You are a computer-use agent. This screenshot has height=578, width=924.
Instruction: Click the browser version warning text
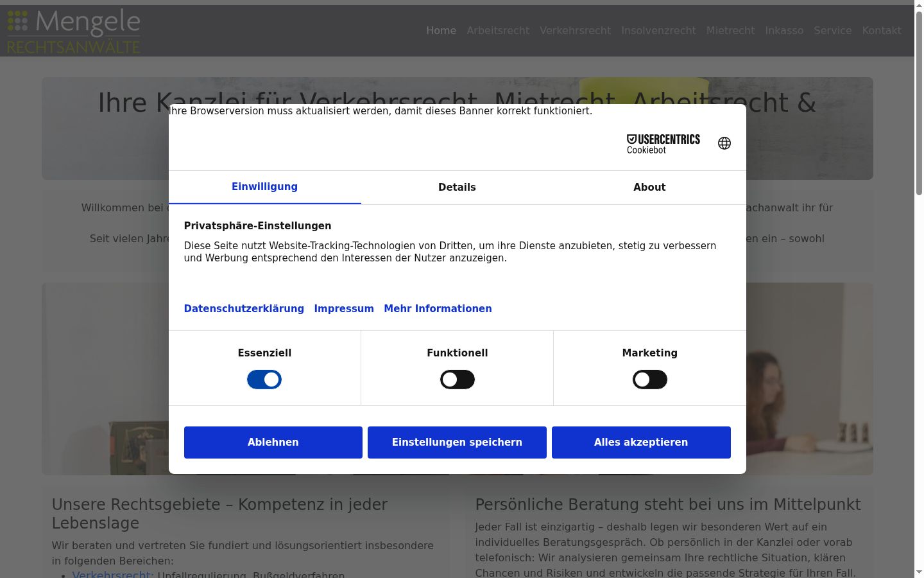click(381, 111)
